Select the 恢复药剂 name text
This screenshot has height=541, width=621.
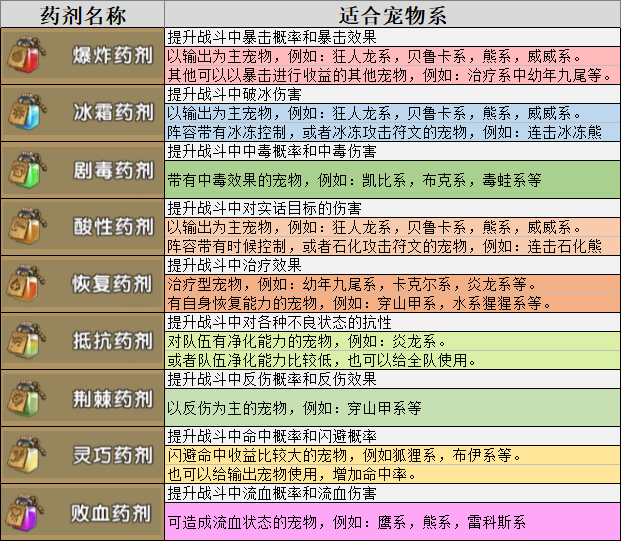click(x=112, y=285)
